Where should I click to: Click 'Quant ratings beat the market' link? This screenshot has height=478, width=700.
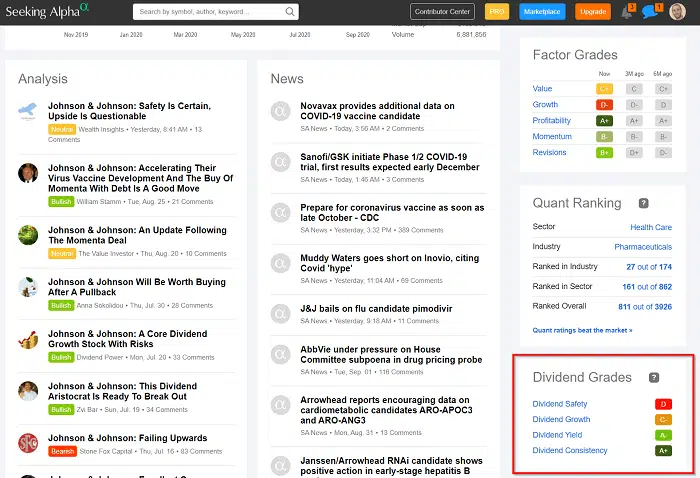coord(582,330)
